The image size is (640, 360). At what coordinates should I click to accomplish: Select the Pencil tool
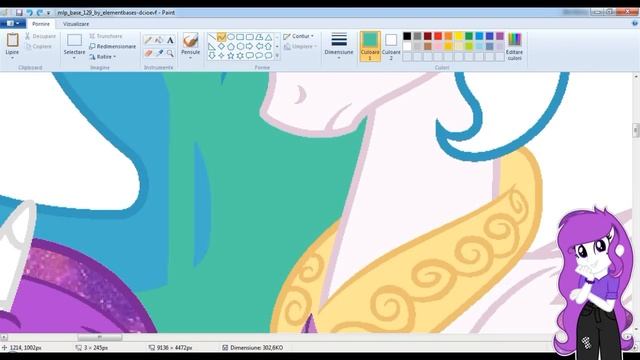click(x=148, y=40)
